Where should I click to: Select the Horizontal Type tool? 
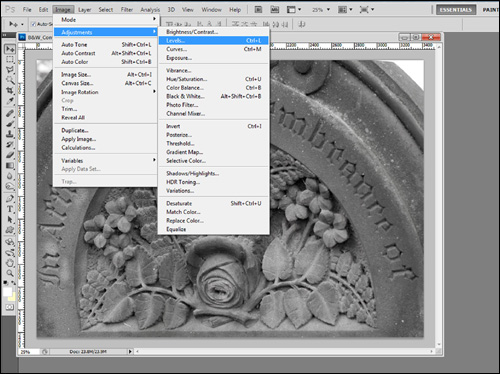click(10, 209)
